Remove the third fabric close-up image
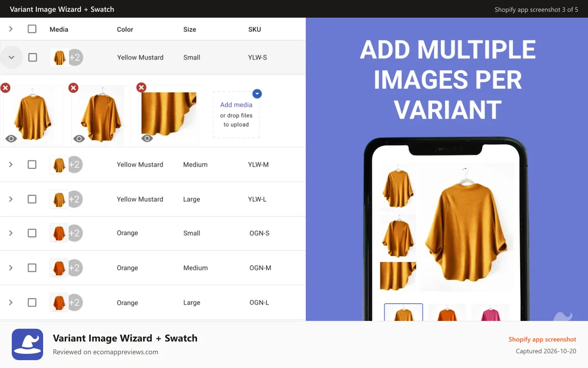This screenshot has width=588, height=368. [x=141, y=87]
